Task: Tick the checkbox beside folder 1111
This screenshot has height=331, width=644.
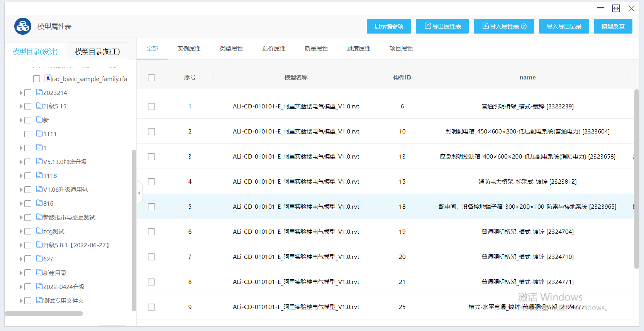Action: coord(28,134)
